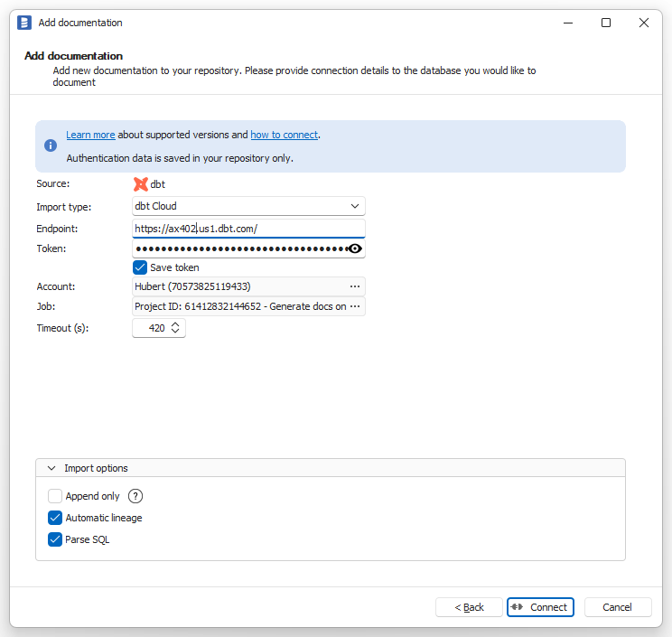Click the Timeout value 420
The image size is (672, 637).
(157, 328)
